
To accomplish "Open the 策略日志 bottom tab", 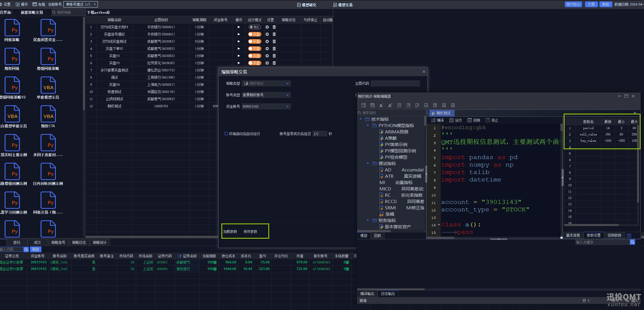I will coord(79,242).
